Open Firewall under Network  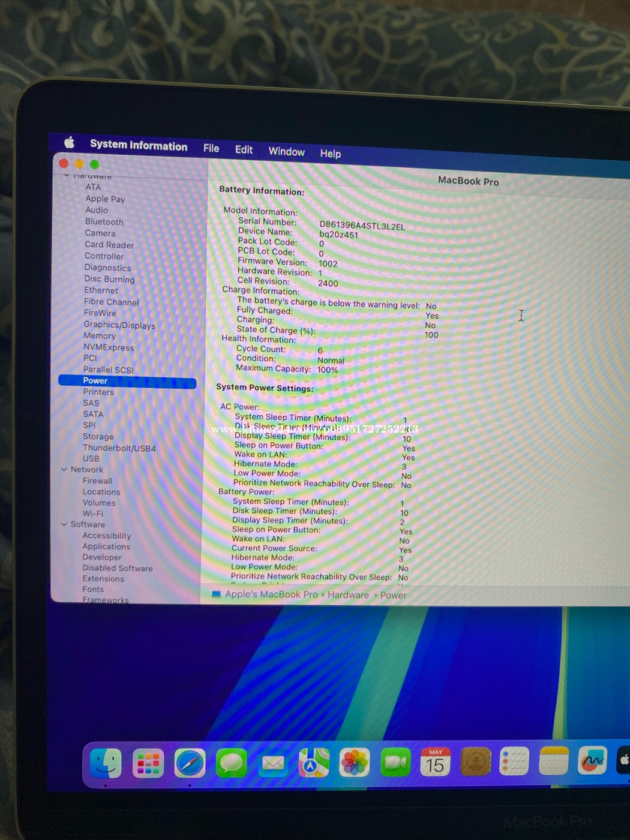coord(97,481)
